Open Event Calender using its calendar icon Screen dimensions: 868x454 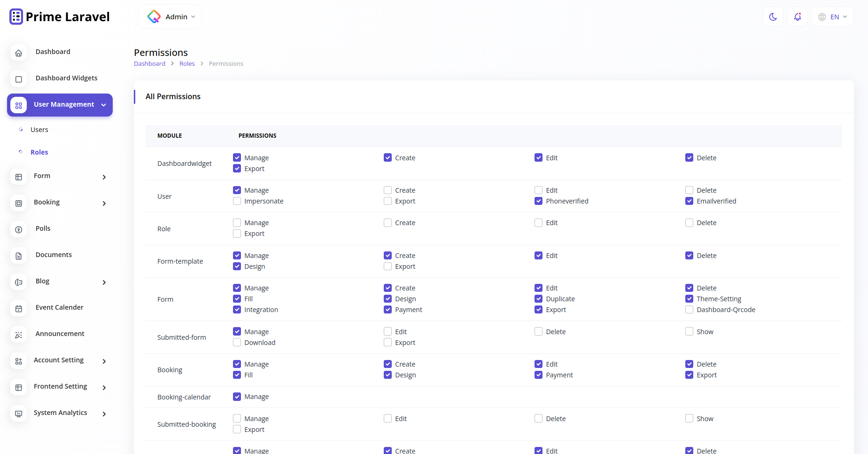click(x=18, y=308)
